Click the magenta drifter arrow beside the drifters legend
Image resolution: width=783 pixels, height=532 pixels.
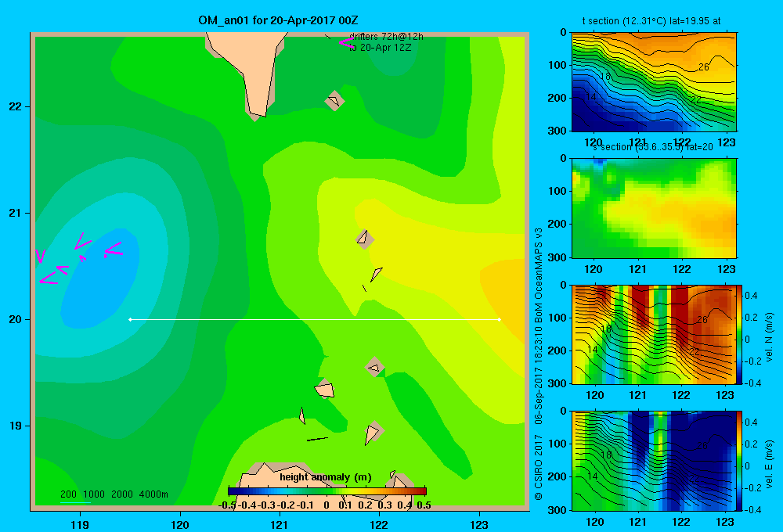click(346, 42)
